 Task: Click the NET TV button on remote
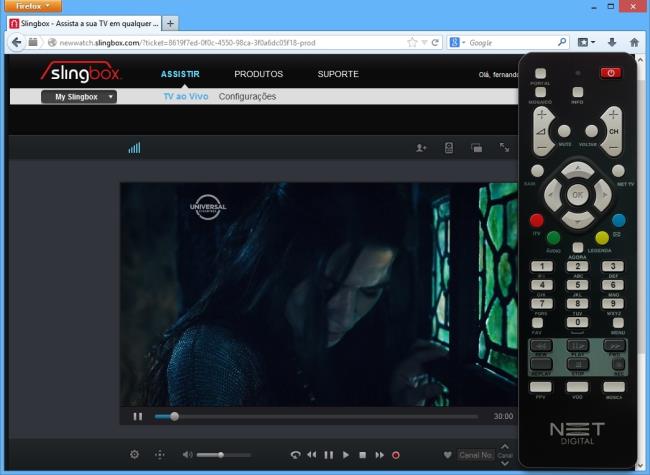[618, 170]
